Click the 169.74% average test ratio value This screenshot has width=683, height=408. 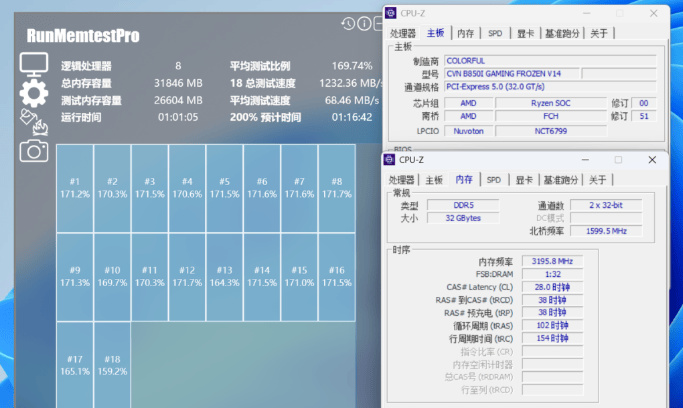click(352, 66)
